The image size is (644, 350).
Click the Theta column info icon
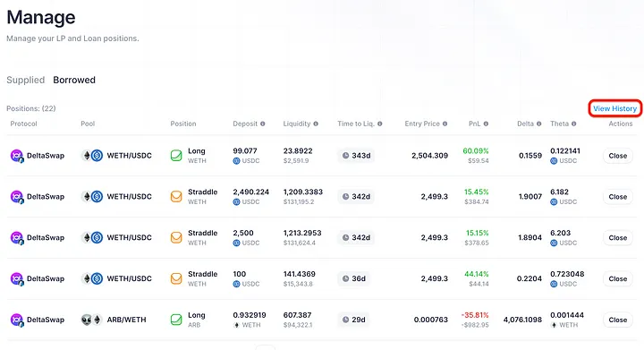[x=573, y=124]
